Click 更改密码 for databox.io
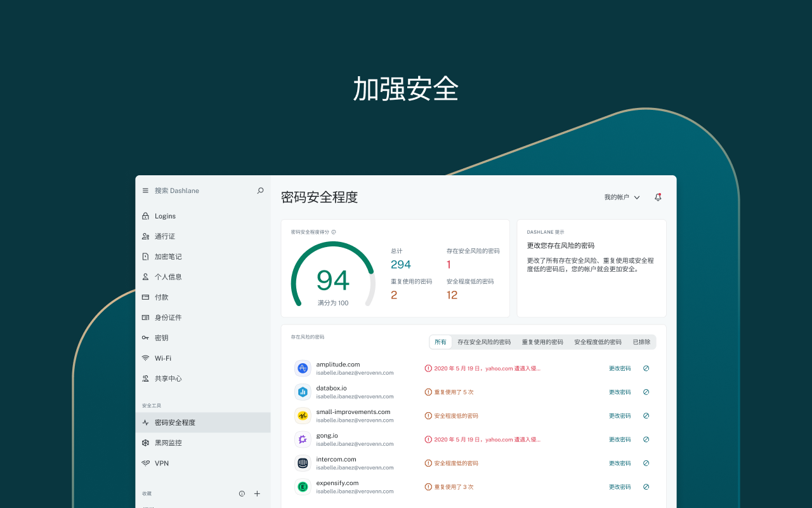 click(x=619, y=392)
